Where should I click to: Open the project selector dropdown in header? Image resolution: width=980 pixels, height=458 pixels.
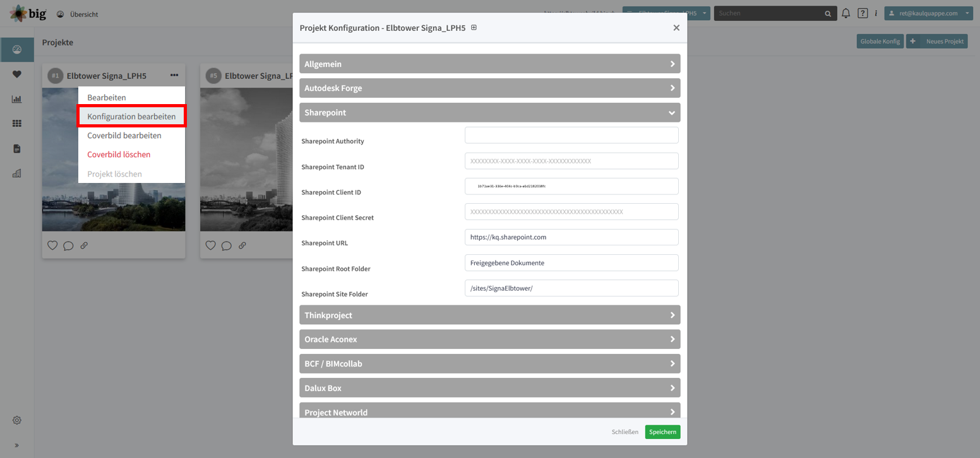(x=666, y=13)
